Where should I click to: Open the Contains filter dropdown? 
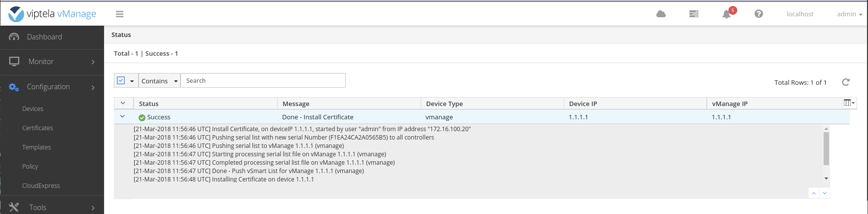click(159, 81)
